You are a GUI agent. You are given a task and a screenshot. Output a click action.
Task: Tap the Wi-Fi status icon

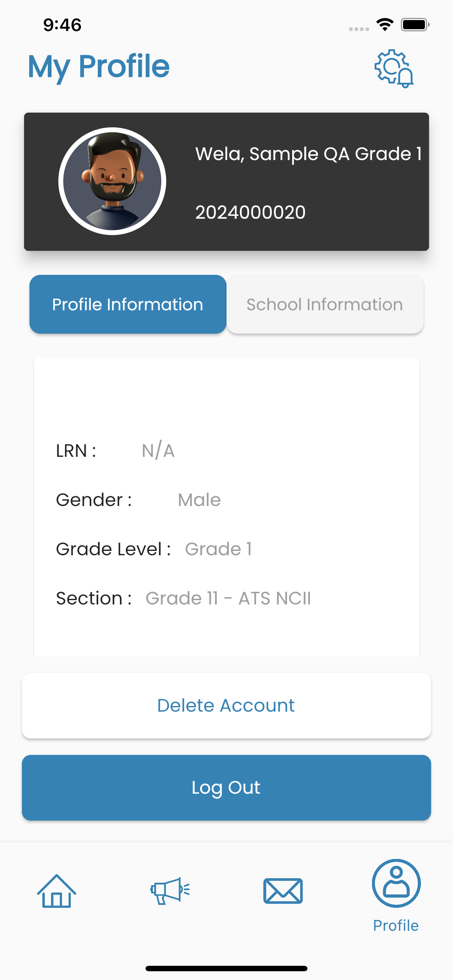tap(385, 25)
